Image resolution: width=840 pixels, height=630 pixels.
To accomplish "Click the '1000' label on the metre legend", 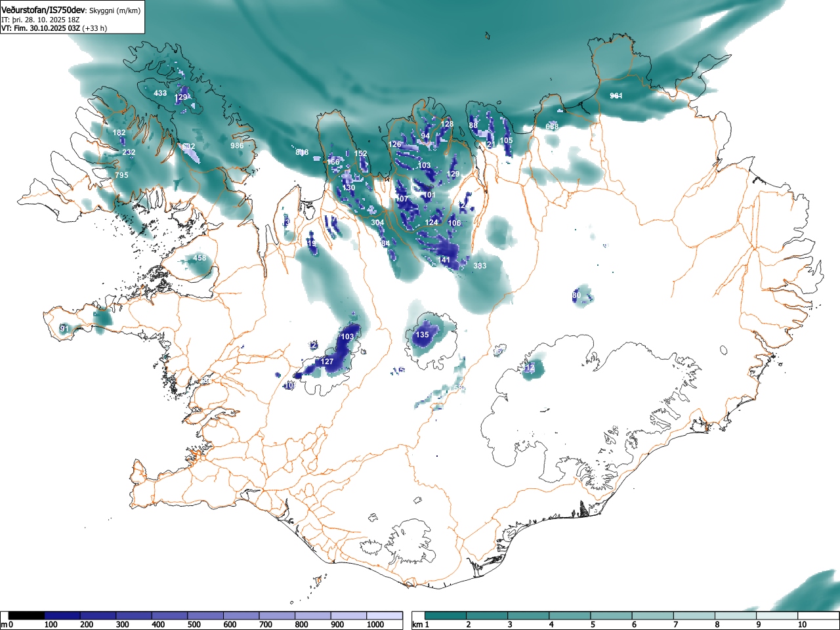I will [x=375, y=625].
